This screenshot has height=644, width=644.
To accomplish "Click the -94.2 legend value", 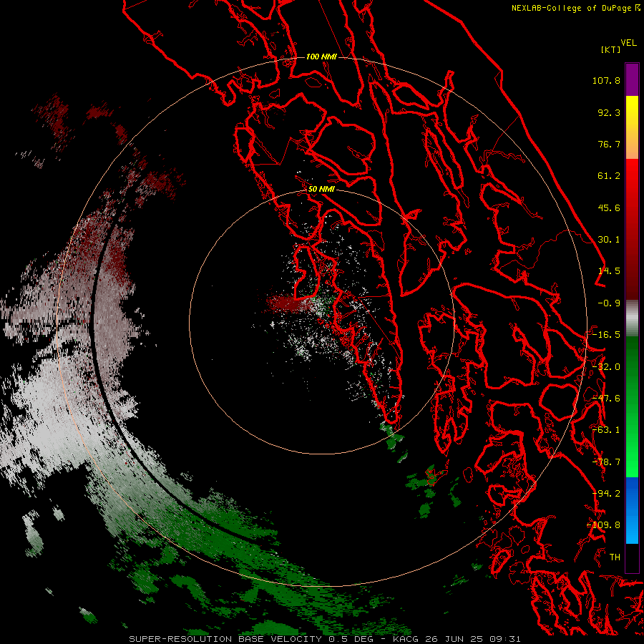I will pyautogui.click(x=606, y=494).
